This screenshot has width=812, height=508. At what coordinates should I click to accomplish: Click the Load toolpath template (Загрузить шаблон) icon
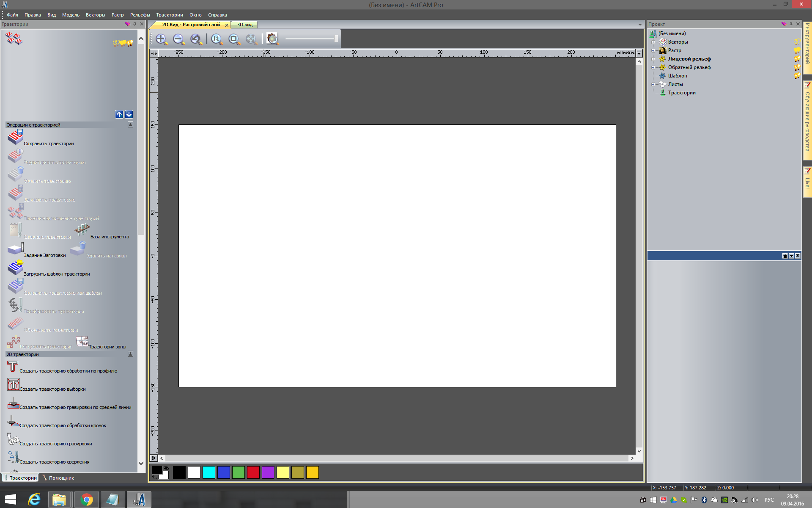15,268
